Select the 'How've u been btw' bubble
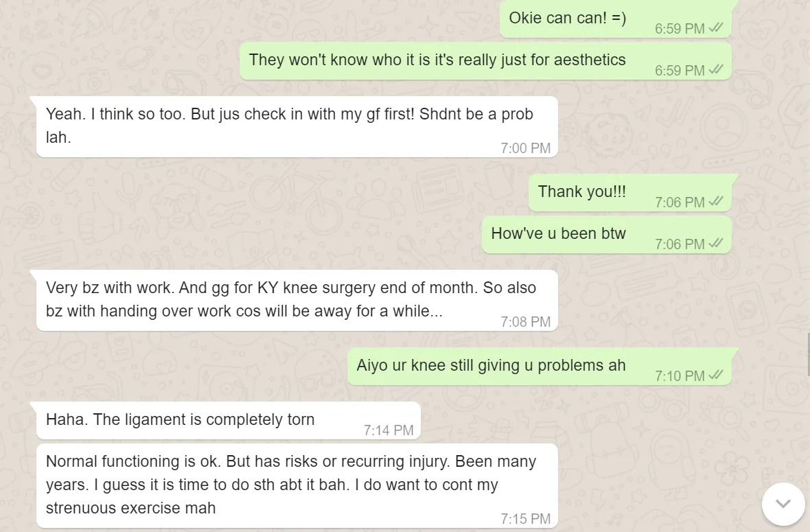810x532 pixels. click(606, 235)
